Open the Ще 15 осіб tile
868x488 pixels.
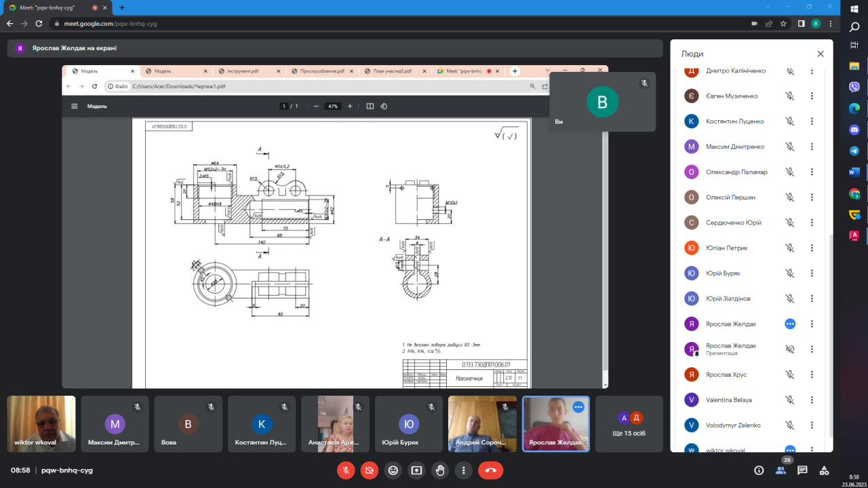[629, 424]
